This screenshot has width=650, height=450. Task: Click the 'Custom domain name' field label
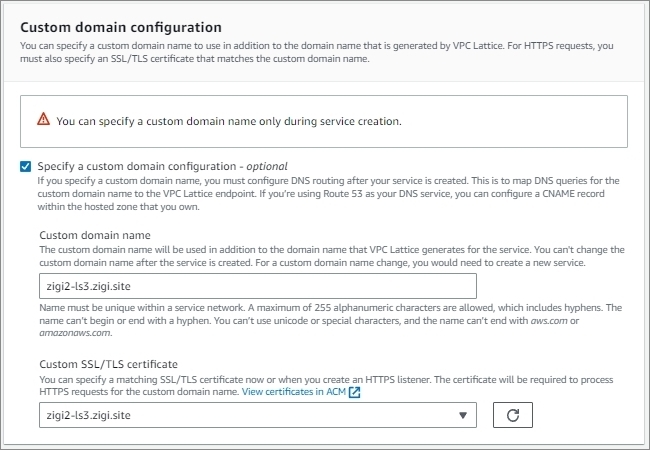pos(95,235)
